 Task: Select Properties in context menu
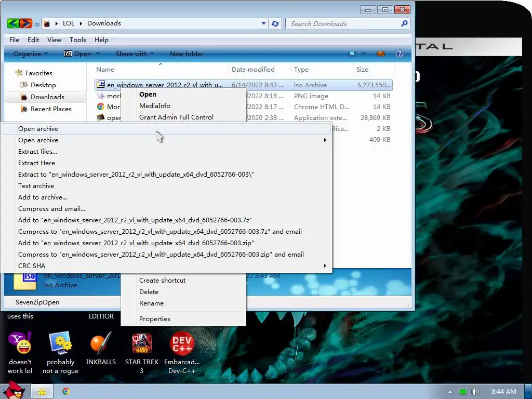[x=183, y=318]
